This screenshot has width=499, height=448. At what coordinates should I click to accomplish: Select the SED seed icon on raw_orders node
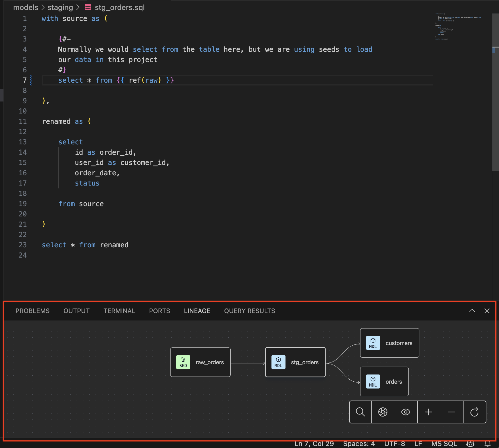pos(183,362)
